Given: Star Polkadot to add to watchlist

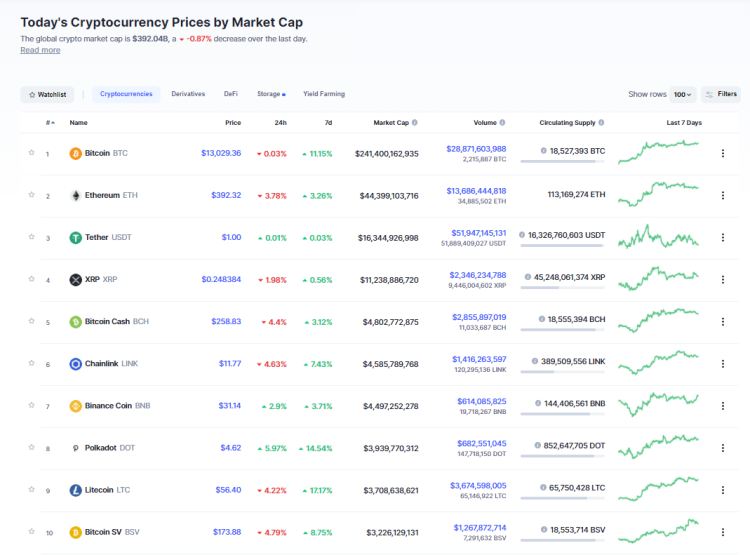Looking at the screenshot, I should (32, 447).
